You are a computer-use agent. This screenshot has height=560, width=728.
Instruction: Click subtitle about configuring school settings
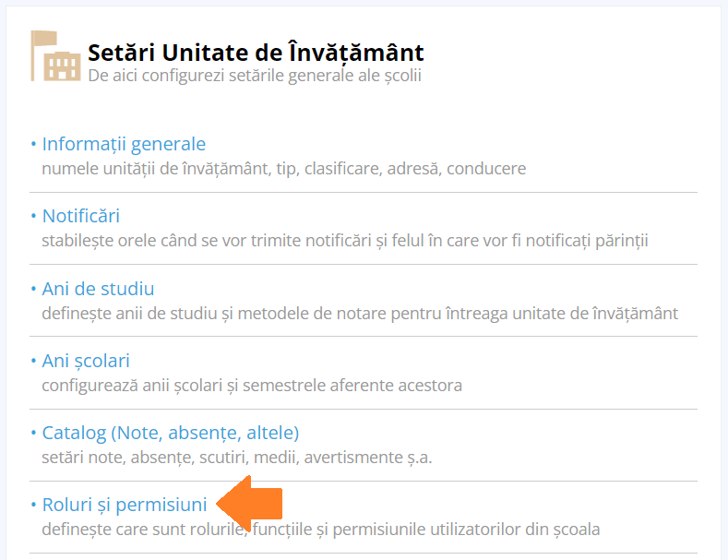coord(255,76)
